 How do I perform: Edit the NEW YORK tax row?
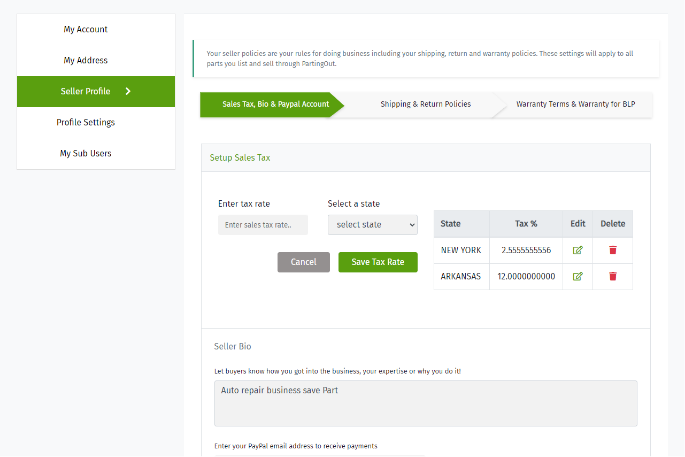pos(577,250)
